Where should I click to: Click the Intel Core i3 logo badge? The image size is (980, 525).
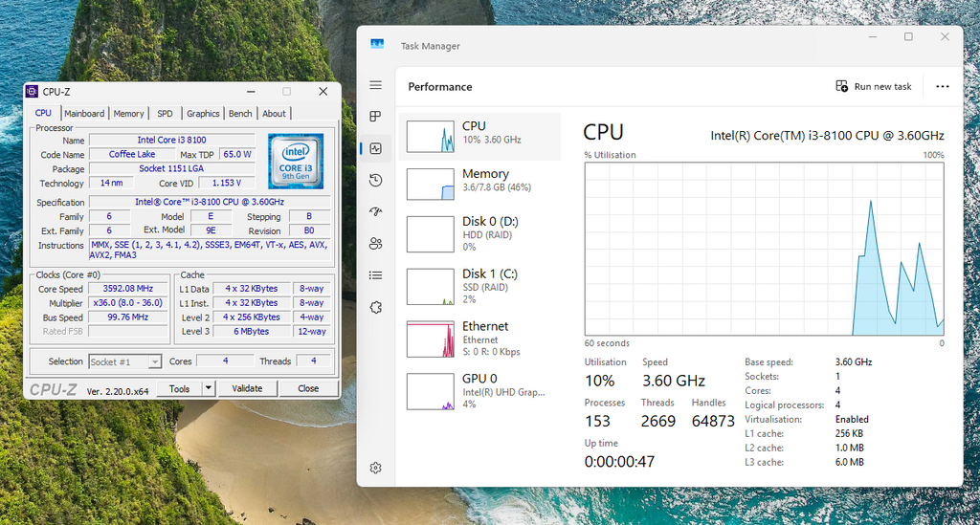coord(296,161)
